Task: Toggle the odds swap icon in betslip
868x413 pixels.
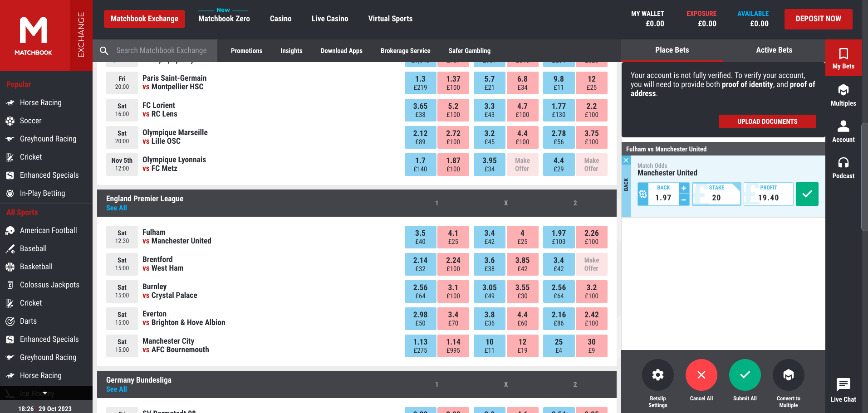Action: [x=643, y=194]
